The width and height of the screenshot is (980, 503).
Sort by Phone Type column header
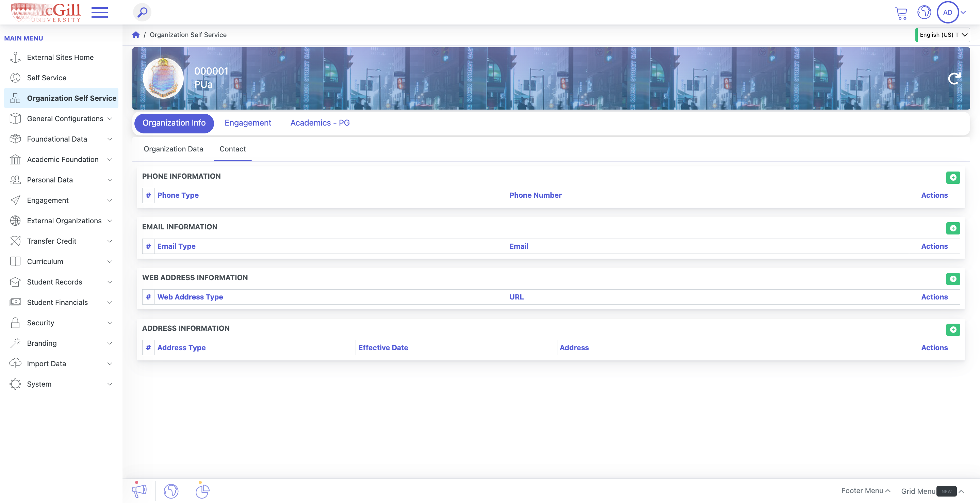pos(178,195)
